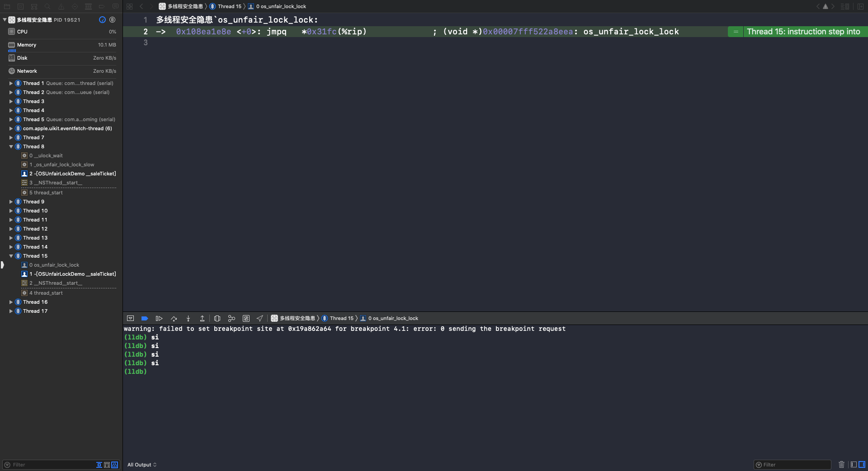The height and width of the screenshot is (471, 868).
Task: Open Environment Overrides button
Action: pyautogui.click(x=246, y=318)
